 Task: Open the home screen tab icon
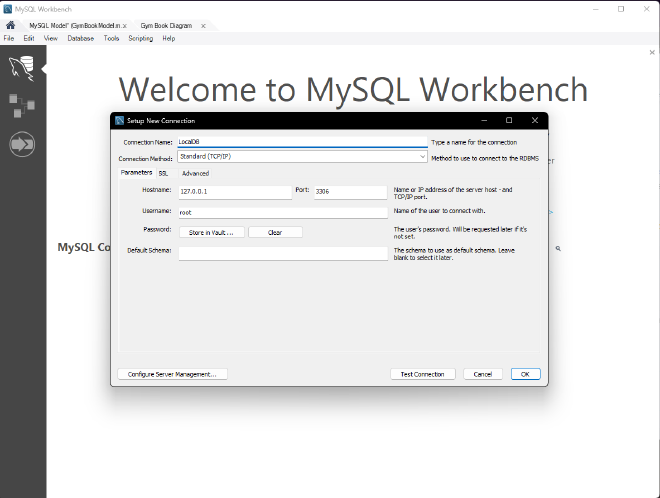point(11,25)
